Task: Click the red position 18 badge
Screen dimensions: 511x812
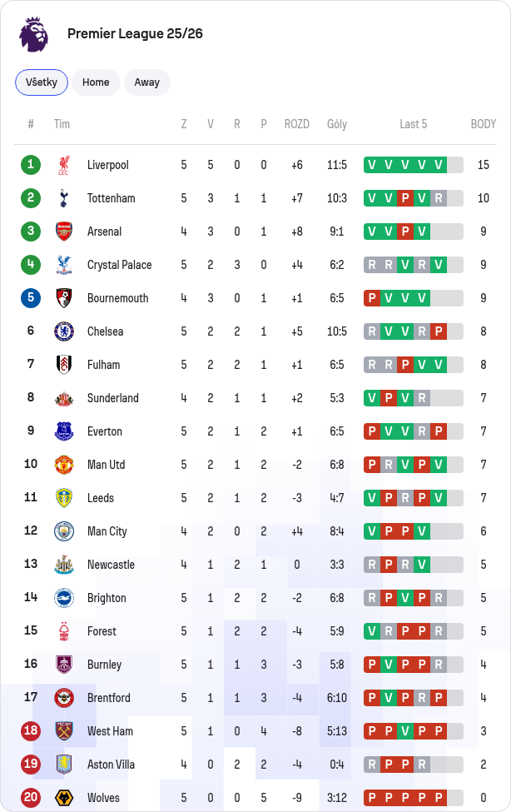Action: pos(31,731)
